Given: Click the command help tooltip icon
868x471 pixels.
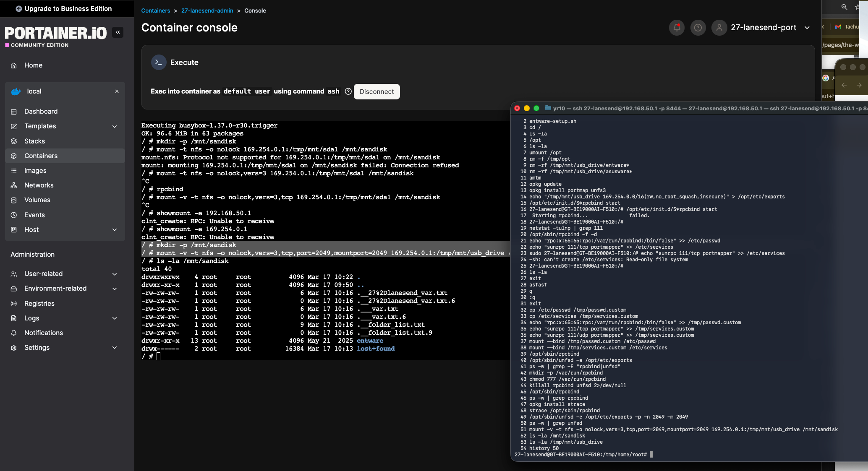Looking at the screenshot, I should tap(348, 91).
